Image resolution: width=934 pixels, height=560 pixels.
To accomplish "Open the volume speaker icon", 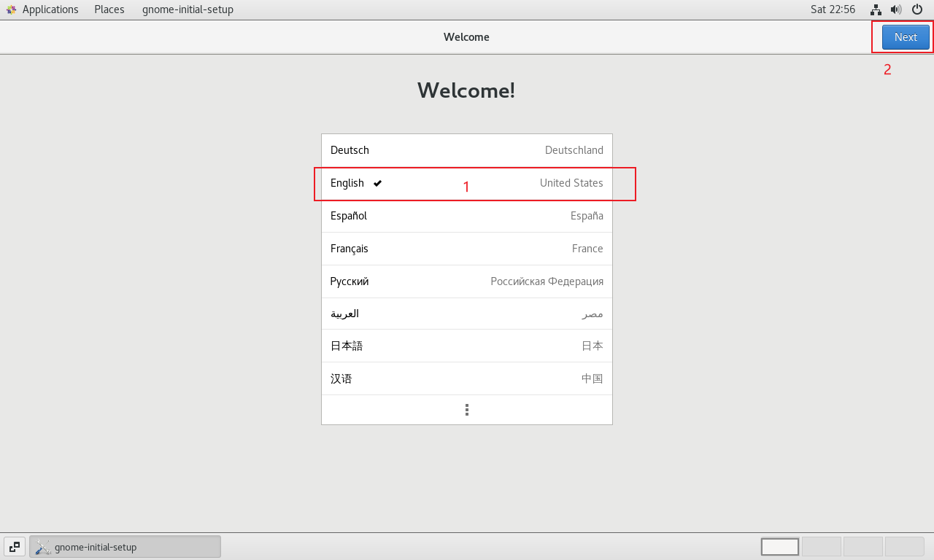I will pyautogui.click(x=896, y=9).
